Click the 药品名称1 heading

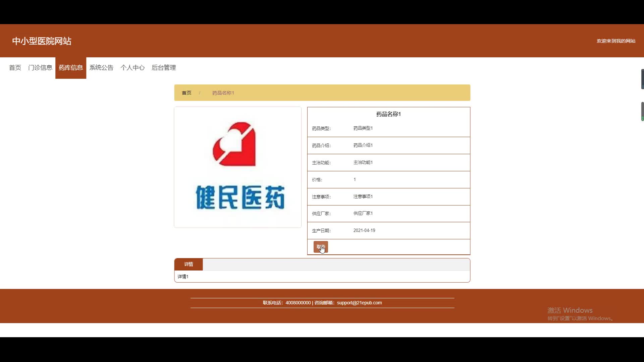[x=388, y=114]
